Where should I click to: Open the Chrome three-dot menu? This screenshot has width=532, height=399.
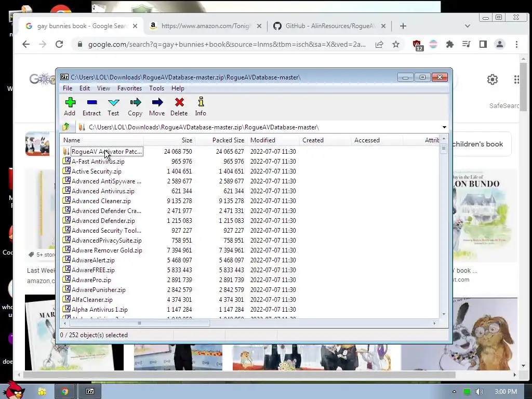pyautogui.click(x=516, y=45)
